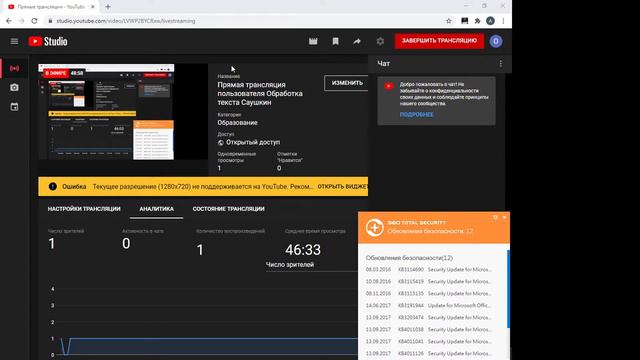Click the В ЭФИРЕ live badge

pyautogui.click(x=56, y=73)
